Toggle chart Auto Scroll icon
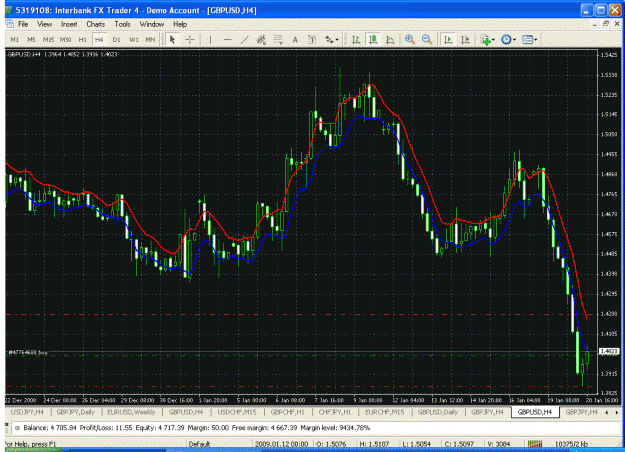This screenshot has width=625, height=452. (x=448, y=39)
